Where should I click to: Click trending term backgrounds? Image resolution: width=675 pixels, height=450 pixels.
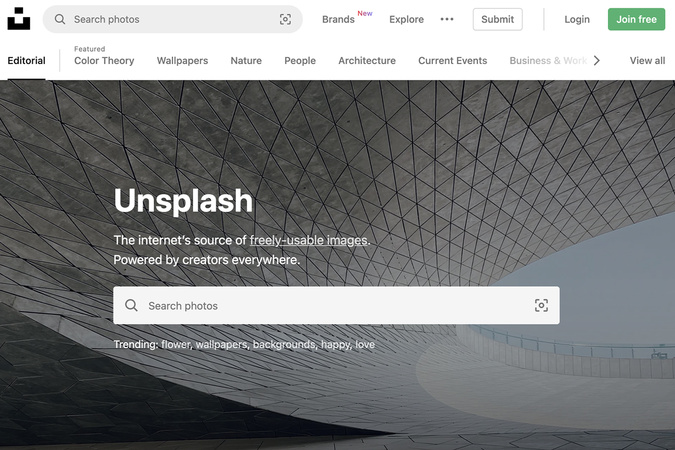(x=284, y=344)
